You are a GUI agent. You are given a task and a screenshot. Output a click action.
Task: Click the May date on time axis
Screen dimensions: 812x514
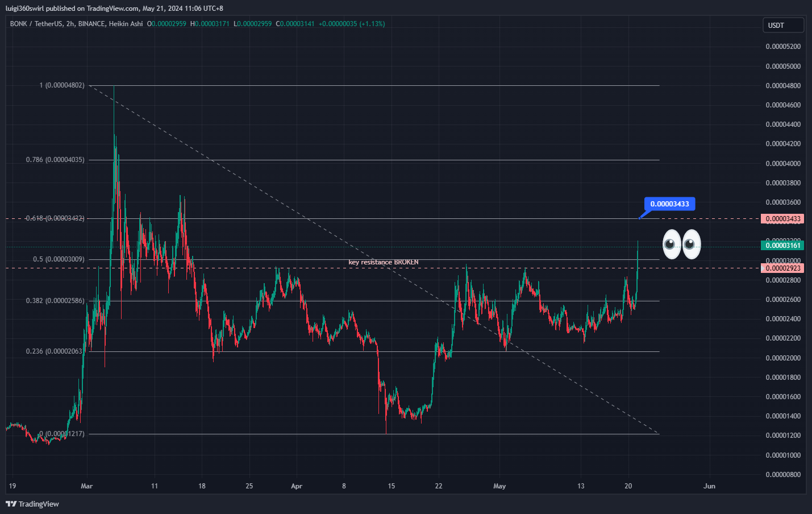[x=499, y=486]
